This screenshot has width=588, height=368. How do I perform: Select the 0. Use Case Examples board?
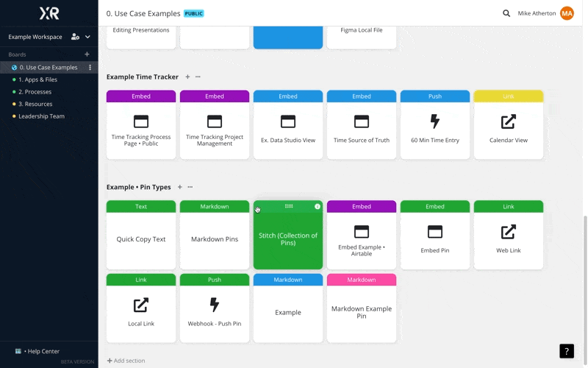[49, 68]
